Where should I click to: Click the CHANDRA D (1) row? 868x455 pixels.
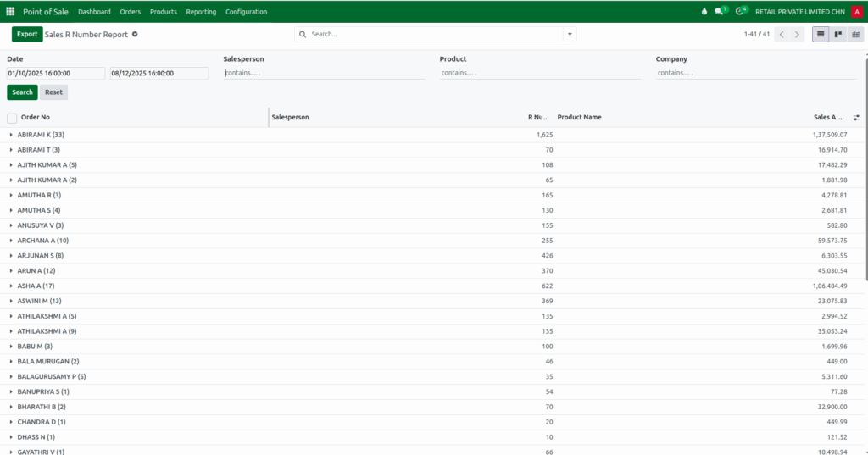(431, 422)
